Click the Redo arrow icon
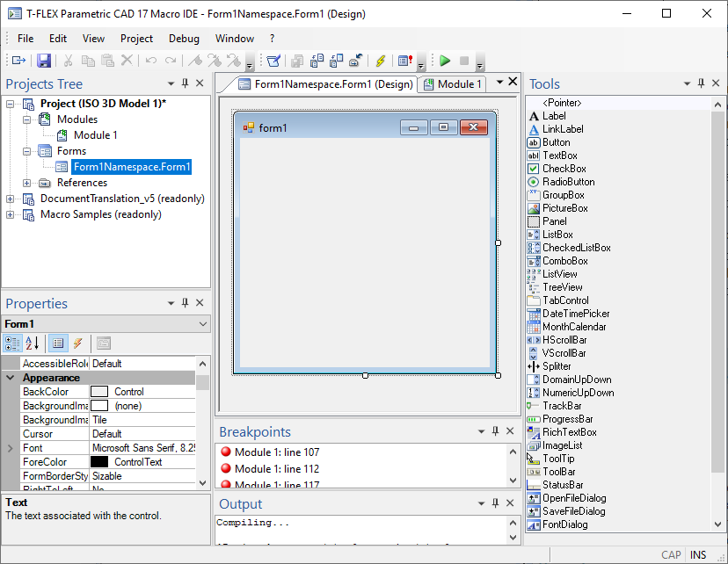The image size is (728, 564). point(171,61)
